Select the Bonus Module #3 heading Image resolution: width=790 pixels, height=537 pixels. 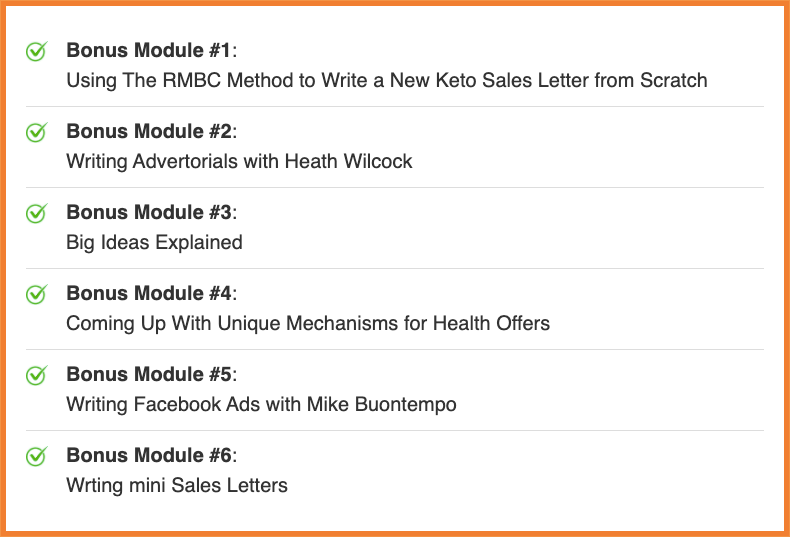pyautogui.click(x=149, y=212)
